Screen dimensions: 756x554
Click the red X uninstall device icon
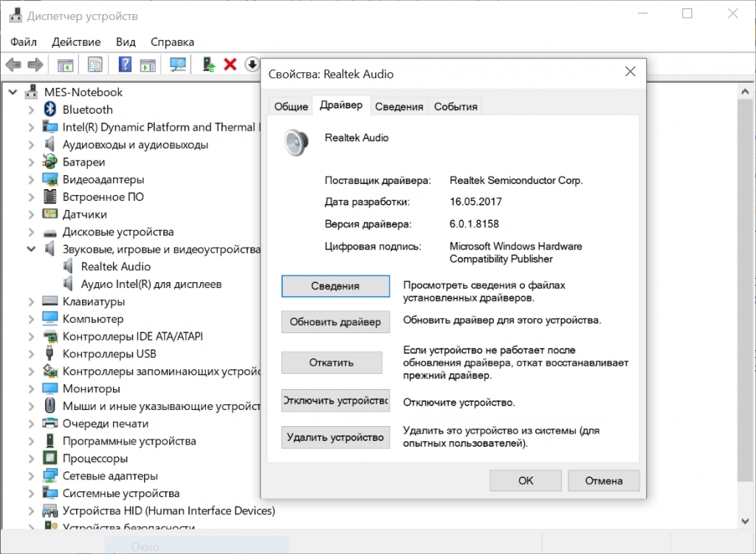[230, 64]
